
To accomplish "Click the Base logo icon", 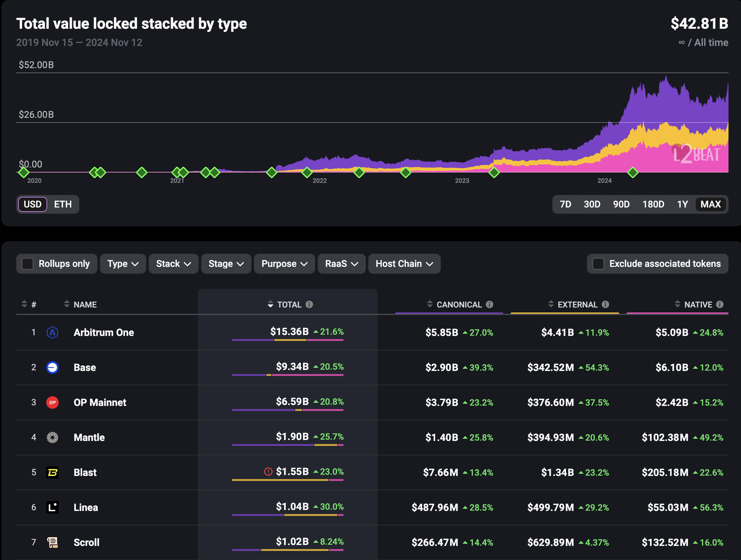I will click(52, 367).
